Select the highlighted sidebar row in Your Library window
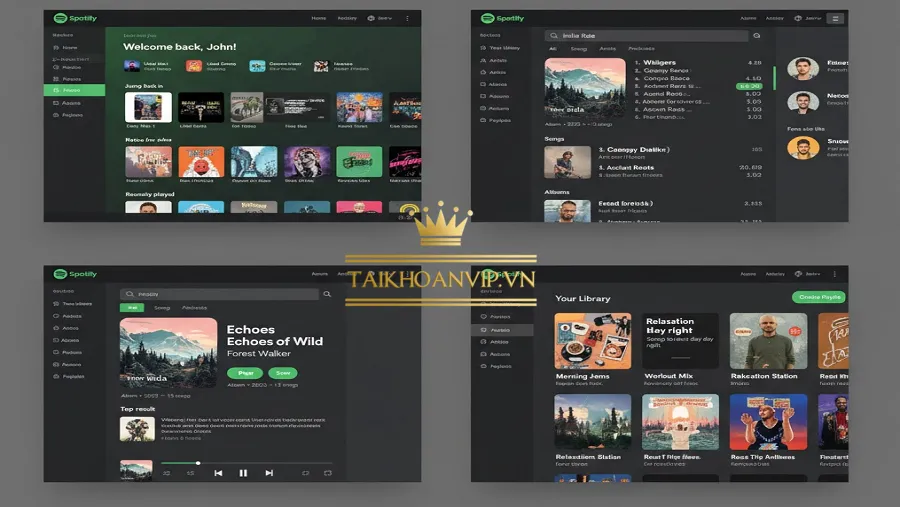The height and width of the screenshot is (507, 900). [x=502, y=330]
